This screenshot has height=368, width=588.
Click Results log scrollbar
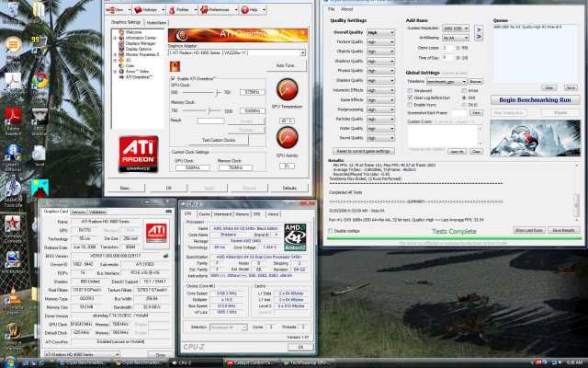point(577,192)
